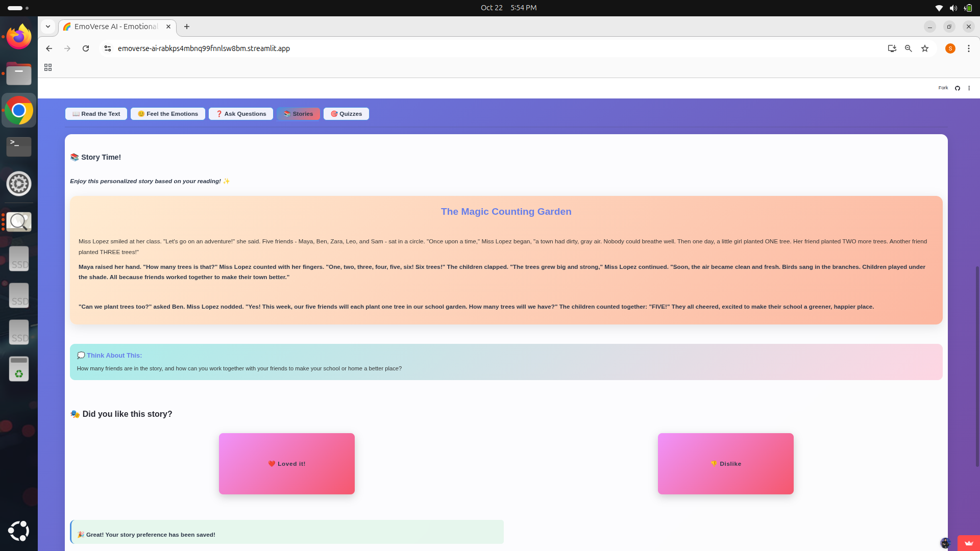Viewport: 980px width, 551px height.
Task: Open the Feel the Emotions tab
Action: pos(168,114)
